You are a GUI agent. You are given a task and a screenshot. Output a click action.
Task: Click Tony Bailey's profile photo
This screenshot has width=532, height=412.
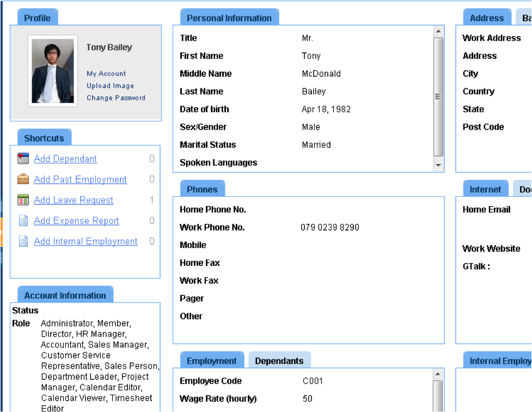tap(53, 72)
